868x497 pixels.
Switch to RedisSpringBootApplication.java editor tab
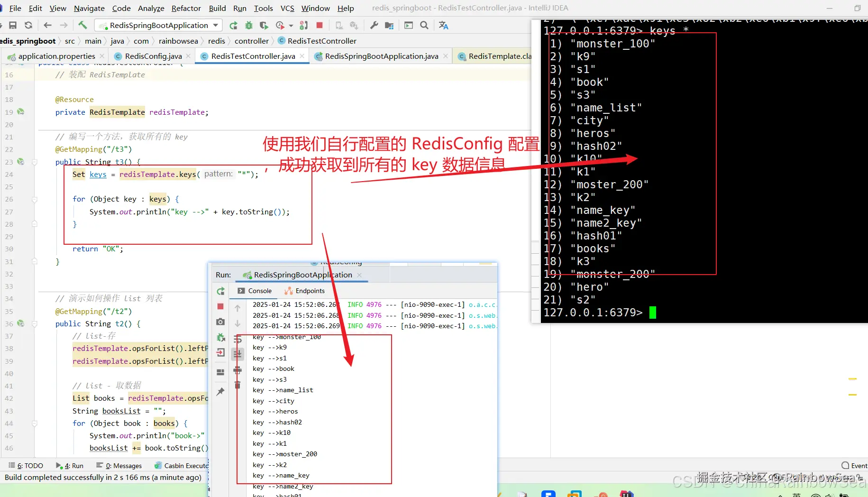[x=382, y=56]
